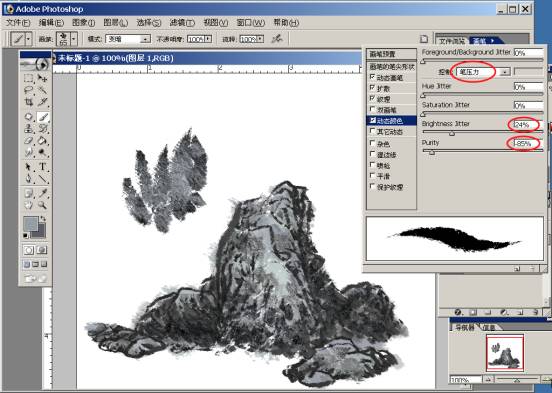Swap foreground and background colors icon

click(x=43, y=219)
